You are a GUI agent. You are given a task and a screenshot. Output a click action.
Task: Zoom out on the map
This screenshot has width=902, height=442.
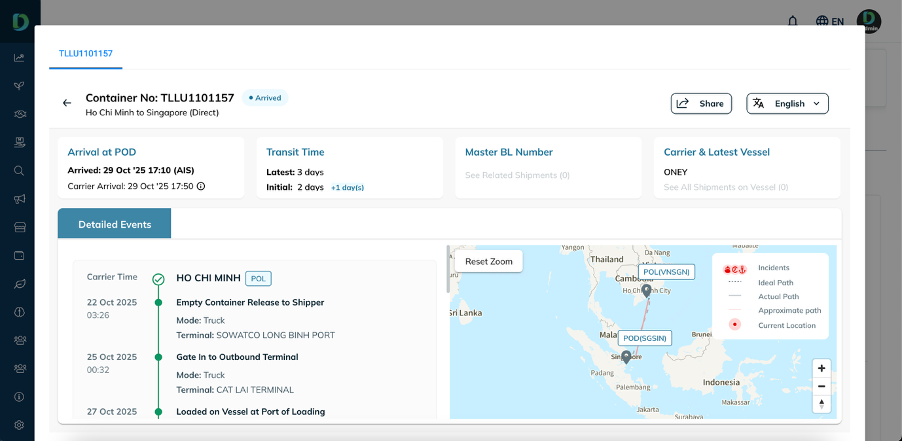point(821,386)
